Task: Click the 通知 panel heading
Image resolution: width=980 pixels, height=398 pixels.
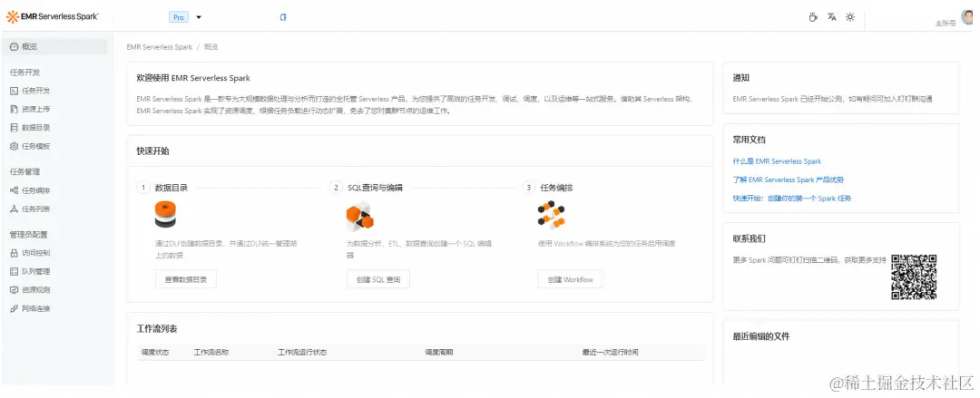Action: coord(740,78)
